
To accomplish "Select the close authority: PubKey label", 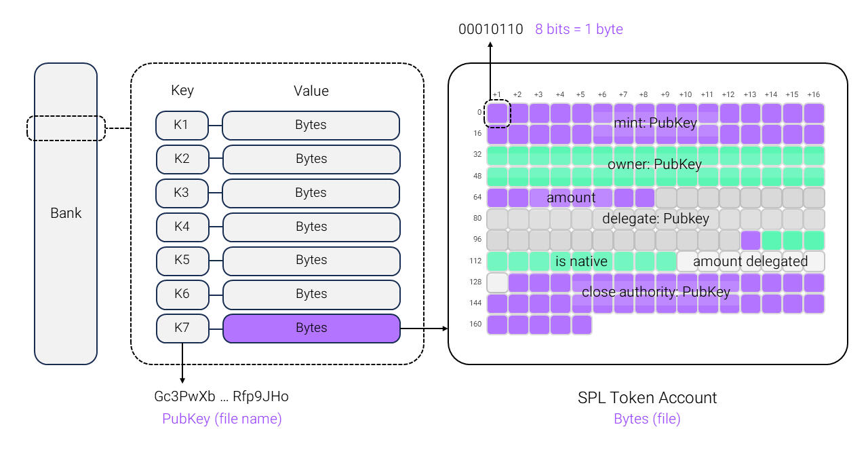I will pos(656,292).
